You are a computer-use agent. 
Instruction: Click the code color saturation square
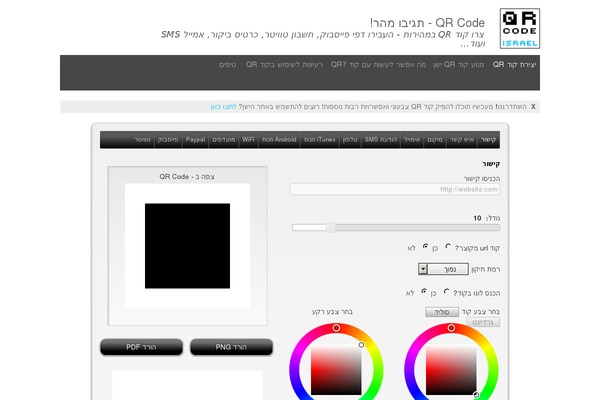[451, 370]
